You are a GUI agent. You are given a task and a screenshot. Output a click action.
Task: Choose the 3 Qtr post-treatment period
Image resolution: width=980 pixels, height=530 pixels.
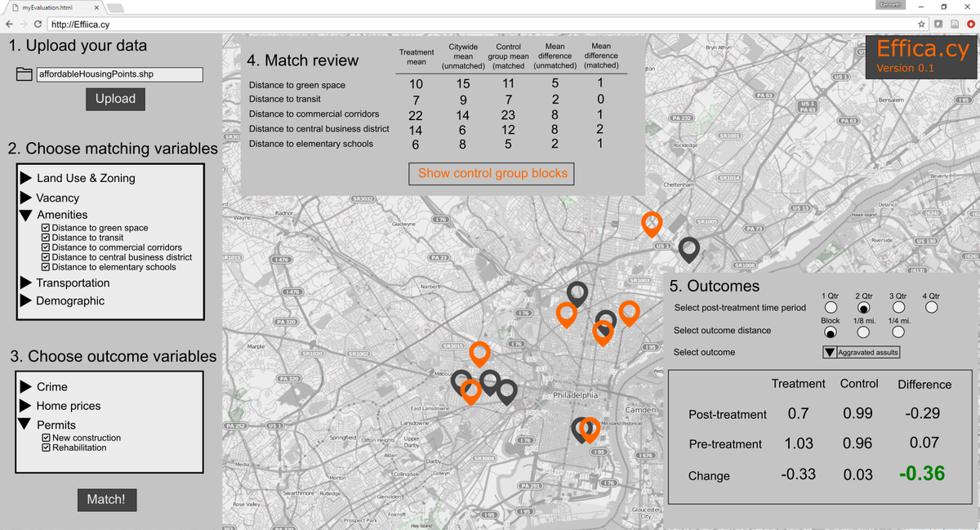click(898, 307)
